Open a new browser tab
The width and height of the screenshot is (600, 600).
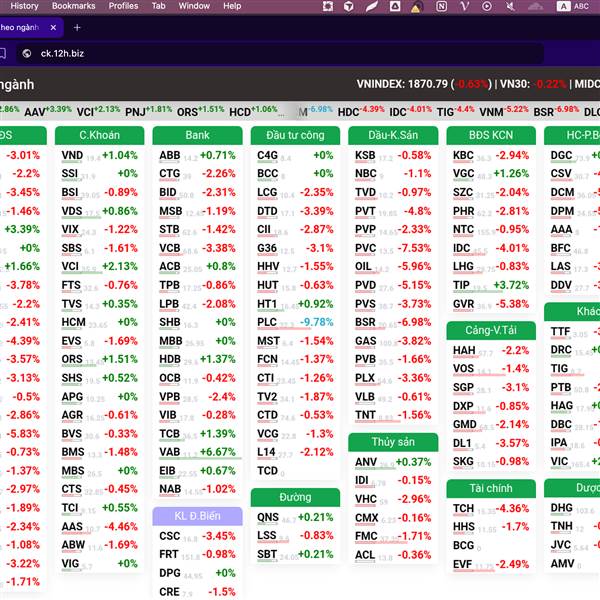point(77,28)
